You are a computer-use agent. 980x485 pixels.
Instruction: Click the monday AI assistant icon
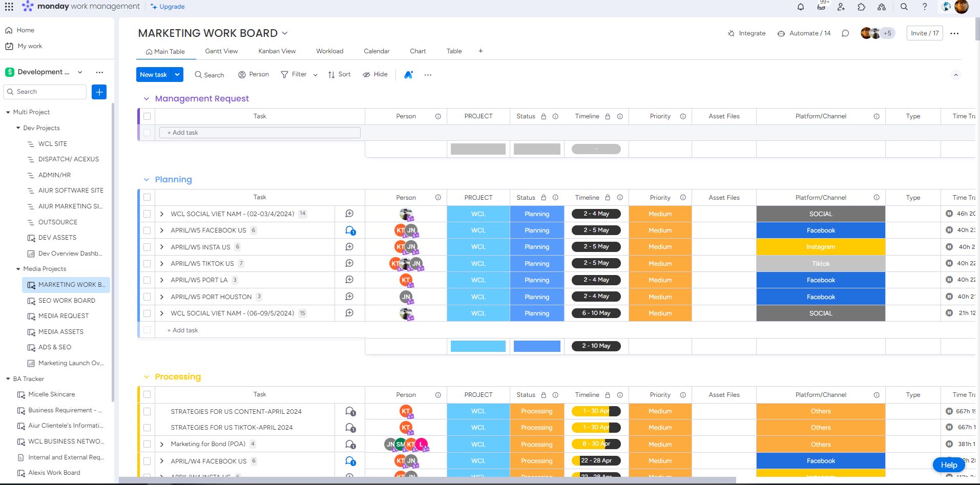click(x=408, y=75)
